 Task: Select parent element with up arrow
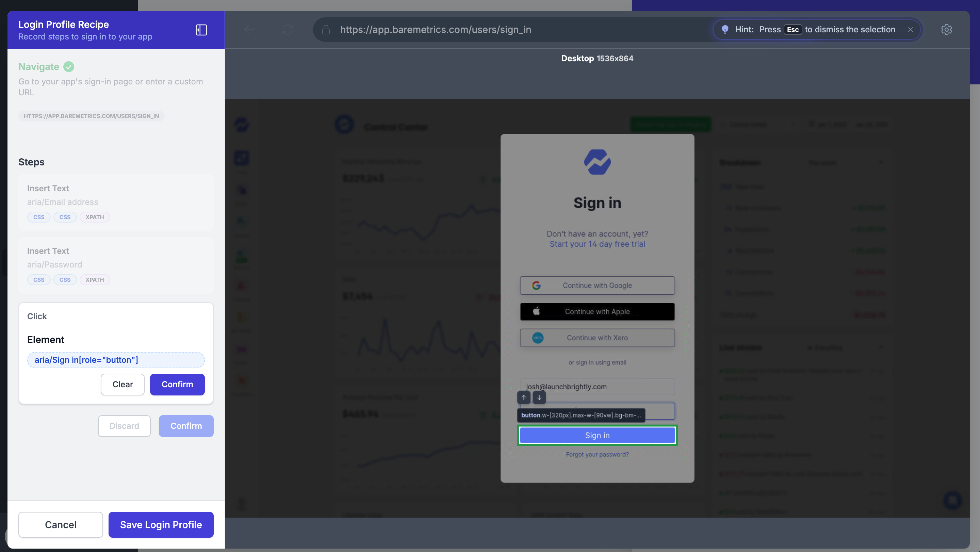[524, 397]
